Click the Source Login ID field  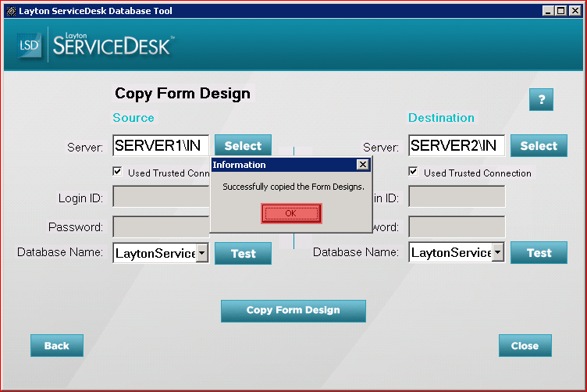click(161, 196)
